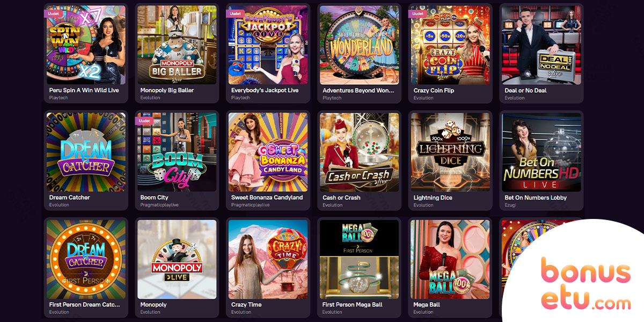Image resolution: width=644 pixels, height=322 pixels.
Task: Open the Crazy Time game
Action: [x=268, y=259]
